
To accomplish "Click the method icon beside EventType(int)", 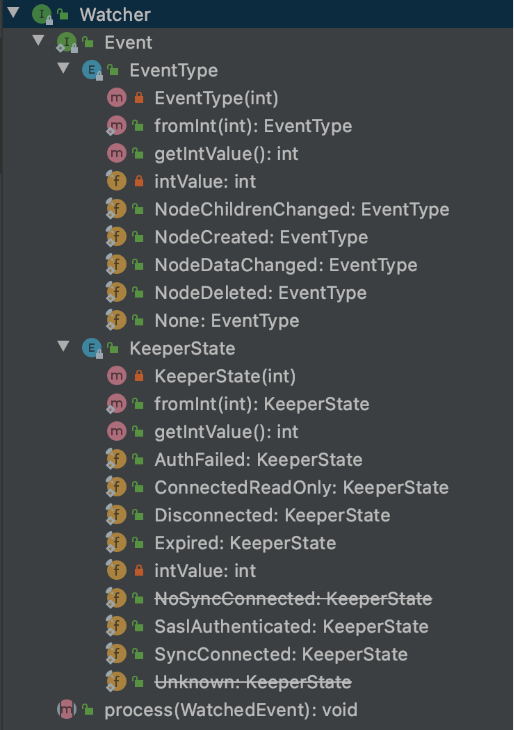I will point(116,98).
